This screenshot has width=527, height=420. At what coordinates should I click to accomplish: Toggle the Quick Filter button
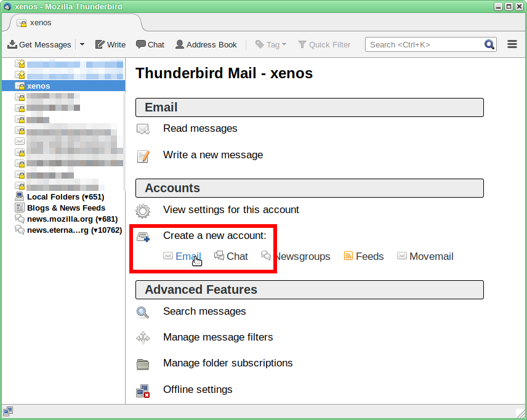click(x=324, y=44)
